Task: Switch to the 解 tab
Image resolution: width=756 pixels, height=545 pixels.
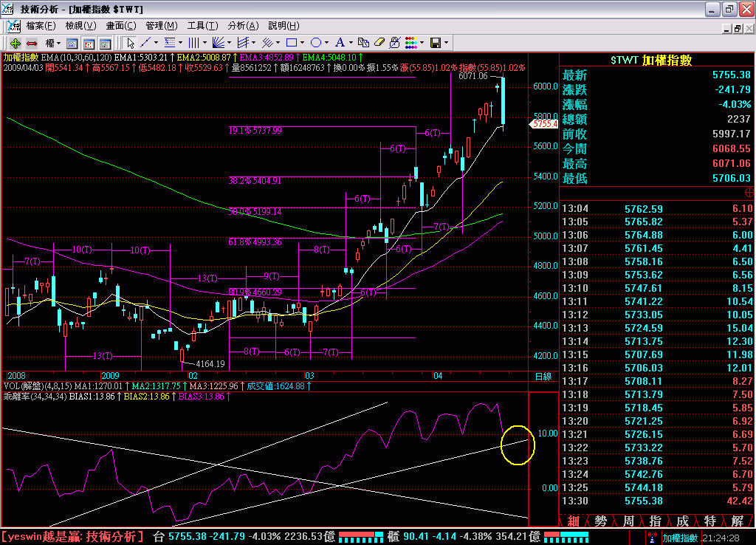Action: click(x=738, y=521)
